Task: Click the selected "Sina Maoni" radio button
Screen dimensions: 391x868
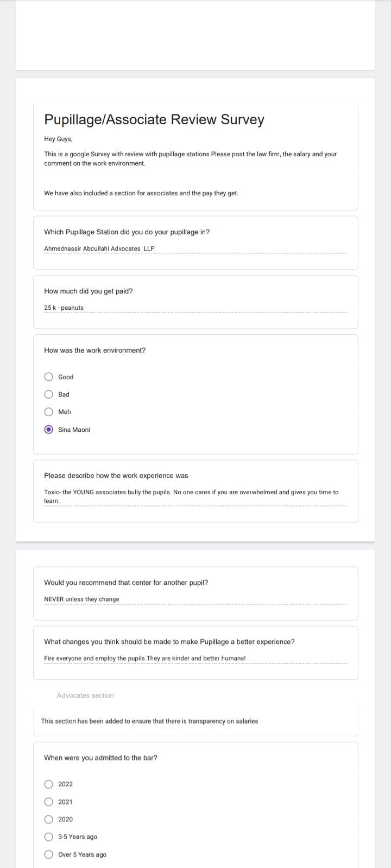Action: point(49,430)
